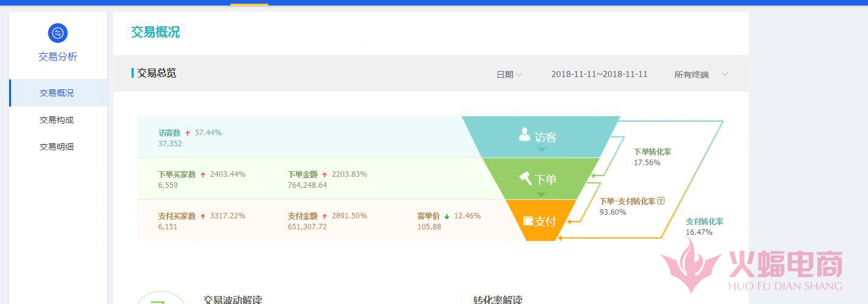The image size is (868, 304).
Task: Click the 下单金额 metric label
Action: coord(303,174)
